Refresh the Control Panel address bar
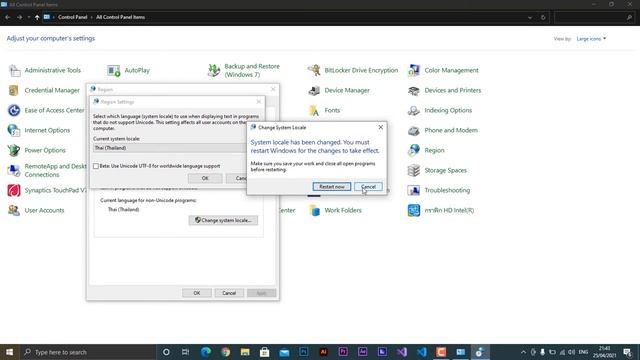 click(x=543, y=17)
